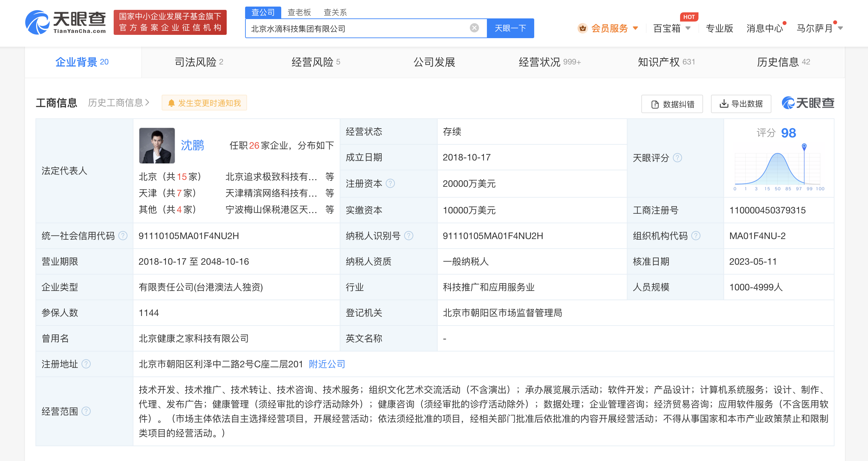
Task: Expand the 百宝箱 dropdown arrow
Action: coord(688,28)
